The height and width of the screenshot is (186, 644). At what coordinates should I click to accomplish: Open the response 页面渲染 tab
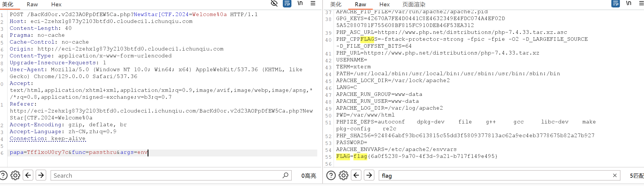(x=414, y=5)
